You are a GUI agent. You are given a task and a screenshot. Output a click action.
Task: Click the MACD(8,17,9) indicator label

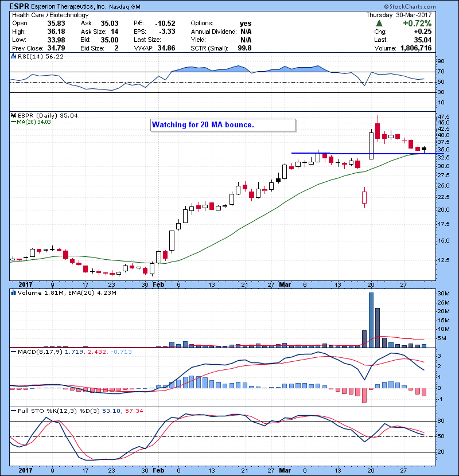pyautogui.click(x=40, y=352)
